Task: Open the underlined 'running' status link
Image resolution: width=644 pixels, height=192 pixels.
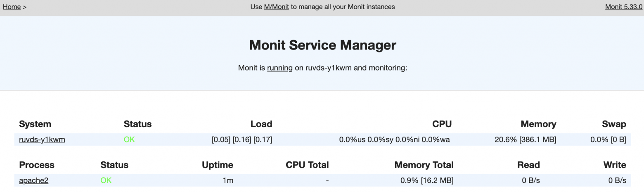Action: click(x=279, y=68)
